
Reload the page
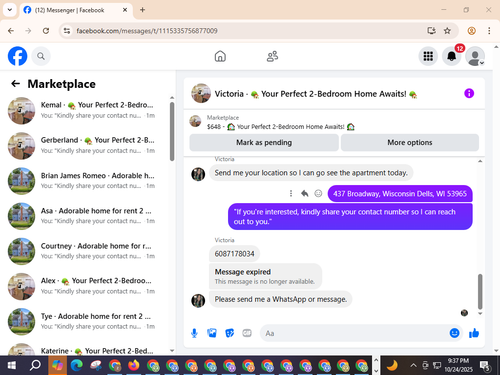pos(46,31)
